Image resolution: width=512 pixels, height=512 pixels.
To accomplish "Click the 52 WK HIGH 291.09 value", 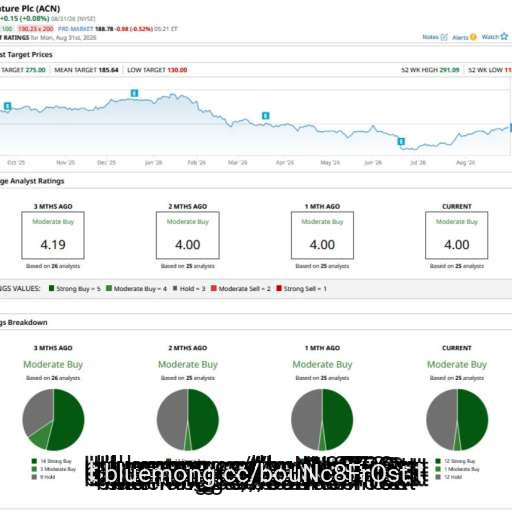I will pyautogui.click(x=449, y=70).
